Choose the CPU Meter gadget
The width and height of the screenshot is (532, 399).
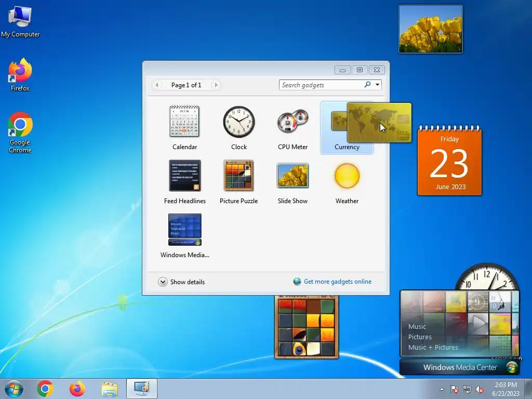click(x=292, y=122)
